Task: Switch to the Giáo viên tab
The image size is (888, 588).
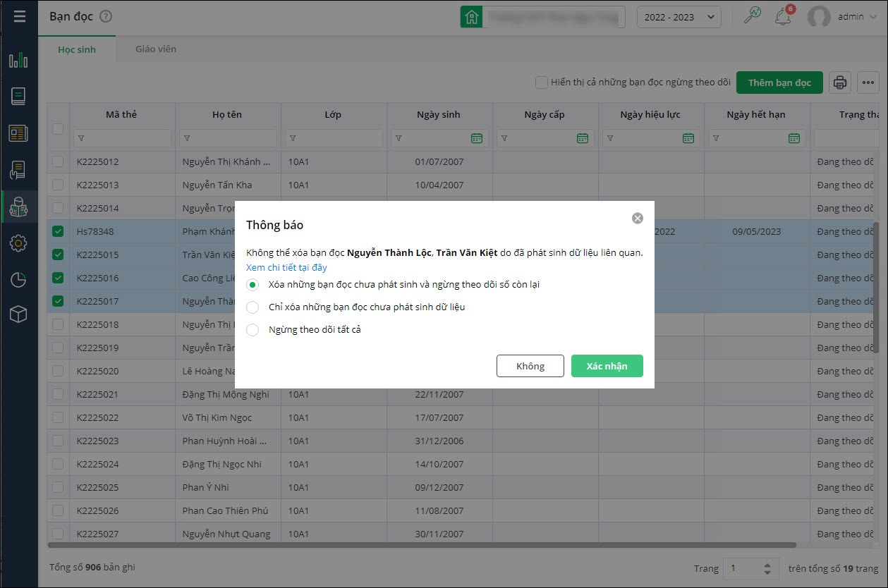Action: tap(156, 49)
